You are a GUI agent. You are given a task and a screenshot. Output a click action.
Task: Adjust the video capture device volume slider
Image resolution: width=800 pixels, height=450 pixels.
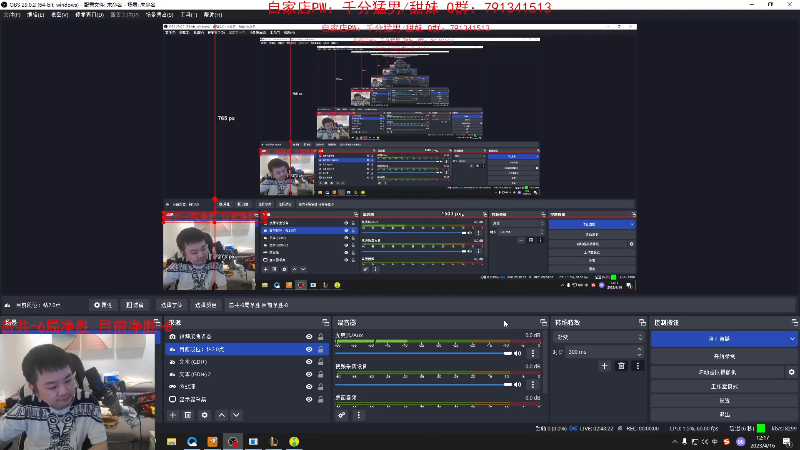point(423,385)
